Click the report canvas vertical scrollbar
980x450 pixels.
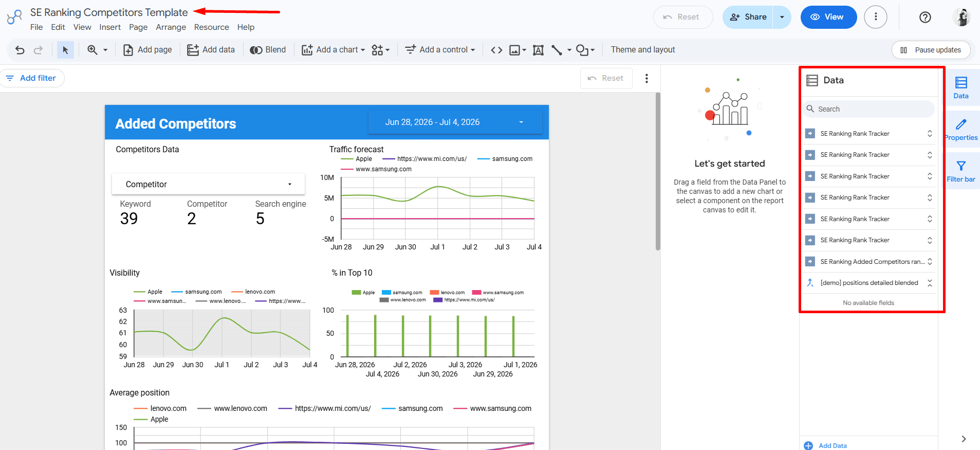tap(658, 171)
